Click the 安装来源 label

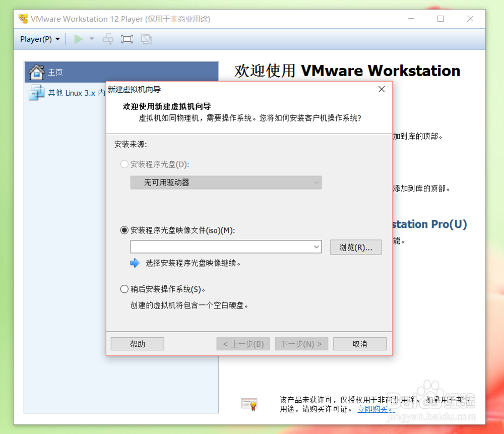pos(131,144)
